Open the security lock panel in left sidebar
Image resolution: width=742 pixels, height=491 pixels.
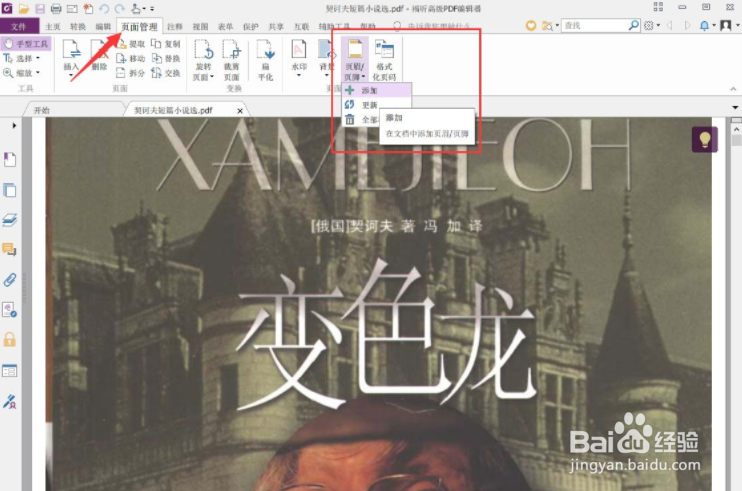(9, 339)
